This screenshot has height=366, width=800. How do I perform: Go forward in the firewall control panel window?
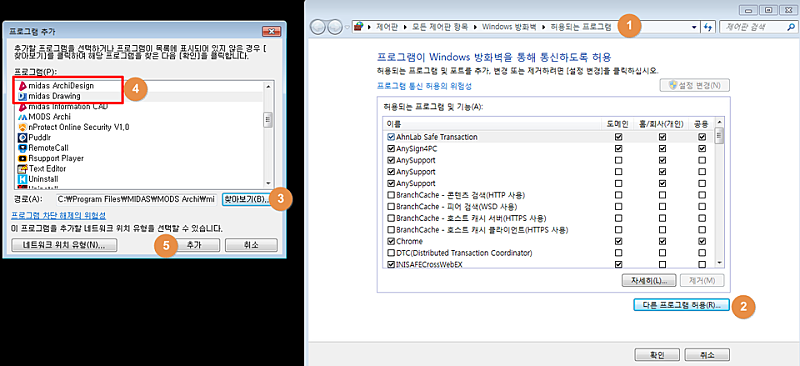pyautogui.click(x=334, y=27)
